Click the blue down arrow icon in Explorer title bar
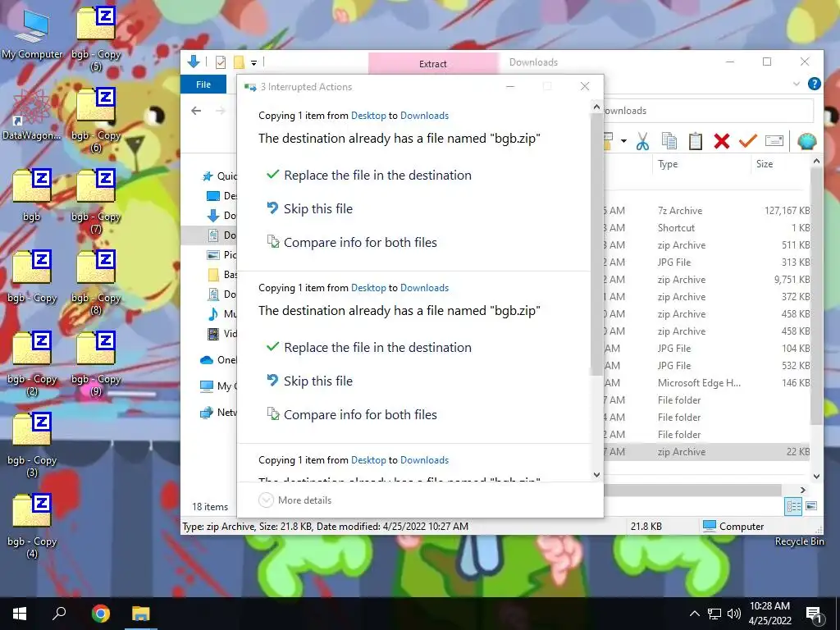 (x=194, y=62)
